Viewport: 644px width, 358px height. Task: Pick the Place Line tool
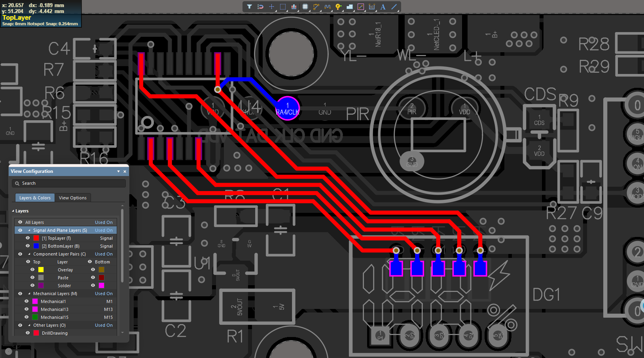click(394, 7)
